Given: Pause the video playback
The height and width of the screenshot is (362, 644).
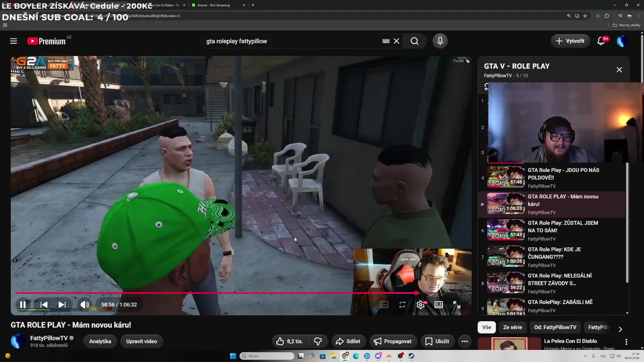Looking at the screenshot, I should (23, 305).
